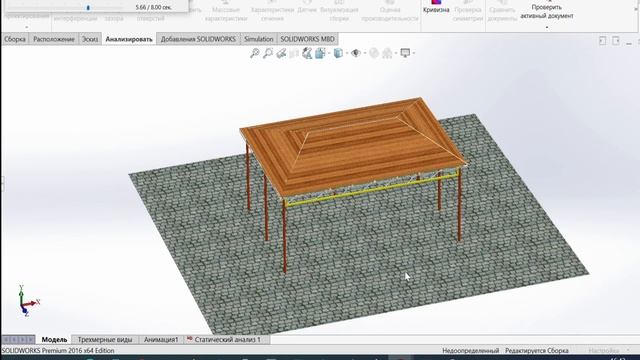
Task: Open the Статический анализ 1 study tab
Action: tap(227, 340)
